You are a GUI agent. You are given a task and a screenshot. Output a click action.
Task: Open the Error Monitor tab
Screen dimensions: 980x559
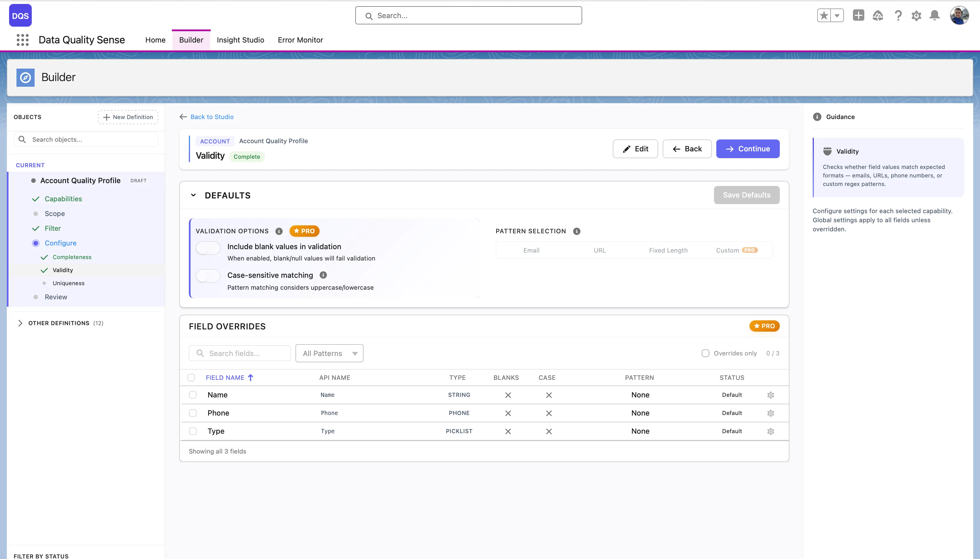click(x=300, y=40)
